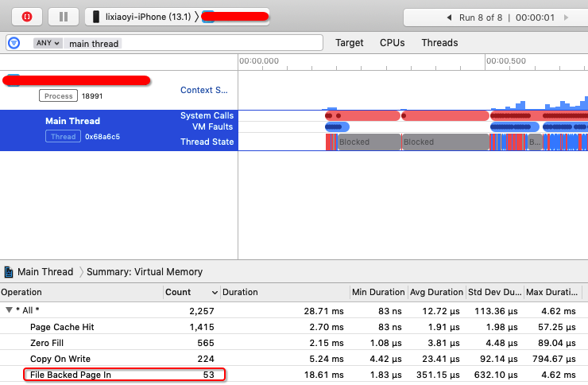Collapse the * All * row triangle
588x385 pixels.
[x=9, y=310]
